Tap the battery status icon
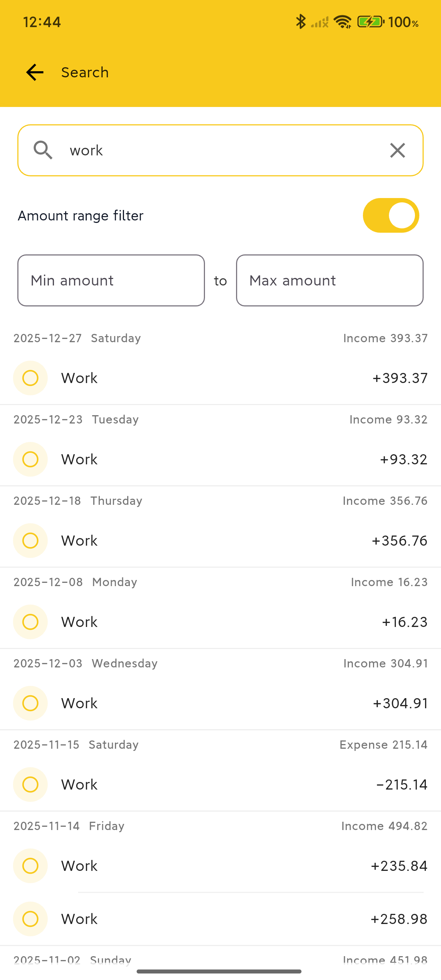The image size is (441, 980). pos(370,22)
